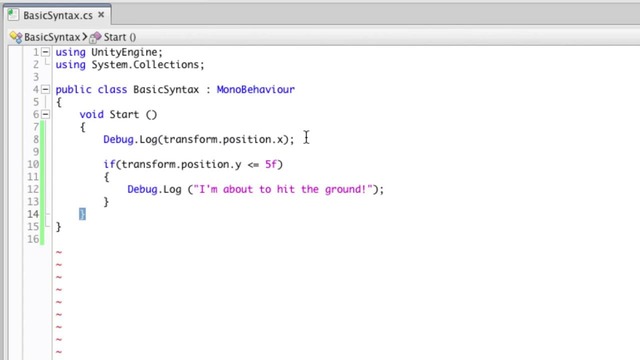Select the BasicSyntax.cs file tab
This screenshot has width=640, height=360.
tap(57, 16)
